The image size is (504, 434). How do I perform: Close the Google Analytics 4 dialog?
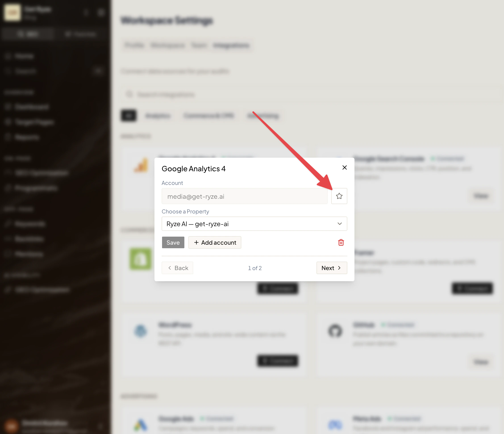[344, 167]
